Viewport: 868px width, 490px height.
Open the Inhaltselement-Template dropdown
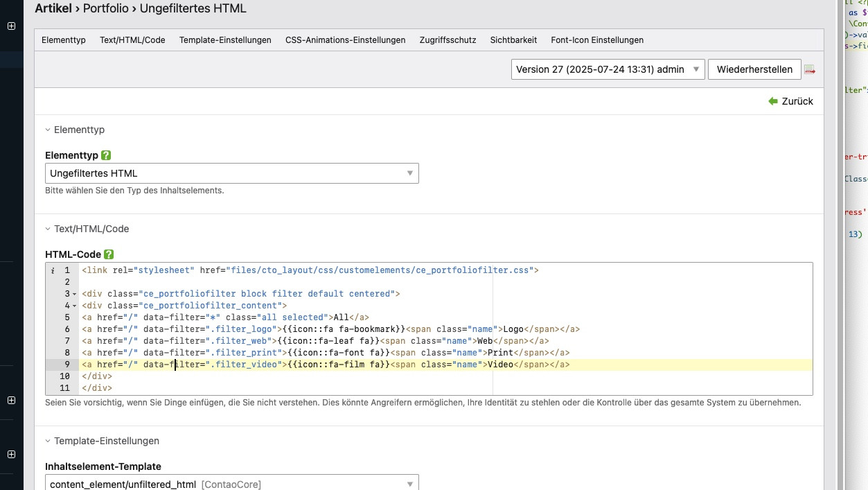coord(231,484)
